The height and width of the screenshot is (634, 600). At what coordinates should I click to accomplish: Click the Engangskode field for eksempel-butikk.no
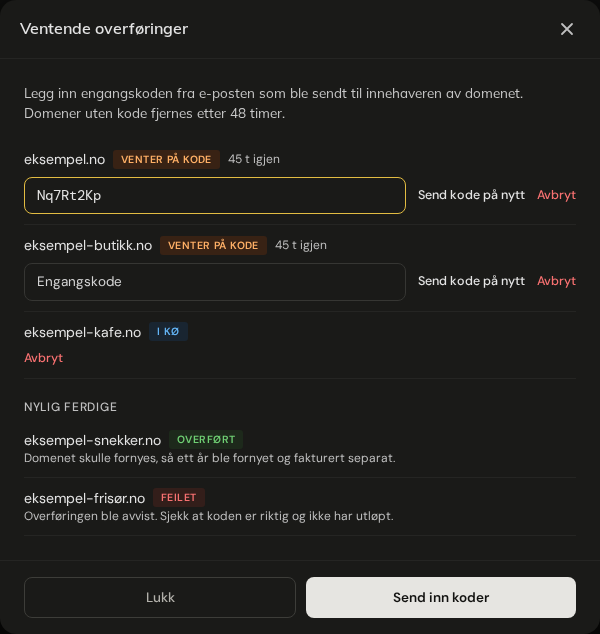click(215, 282)
